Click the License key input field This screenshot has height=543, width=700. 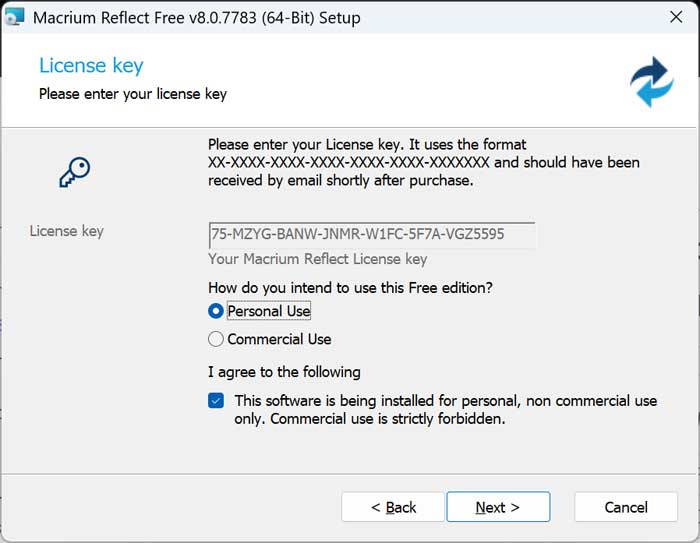coord(371,235)
